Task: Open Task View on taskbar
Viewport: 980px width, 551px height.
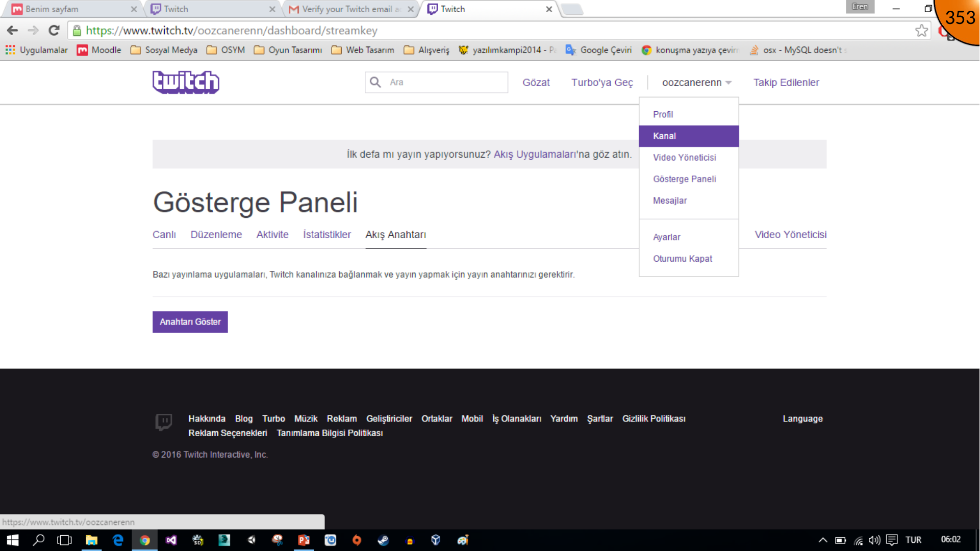Action: click(64, 540)
